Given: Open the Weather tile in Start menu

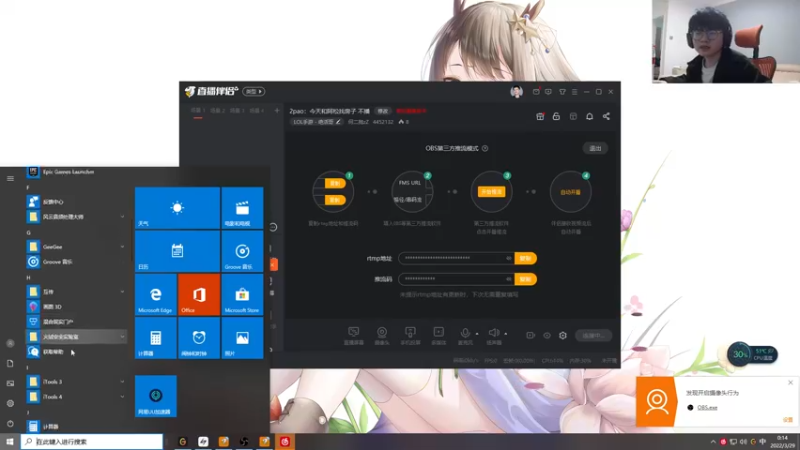Looking at the screenshot, I should click(x=178, y=208).
